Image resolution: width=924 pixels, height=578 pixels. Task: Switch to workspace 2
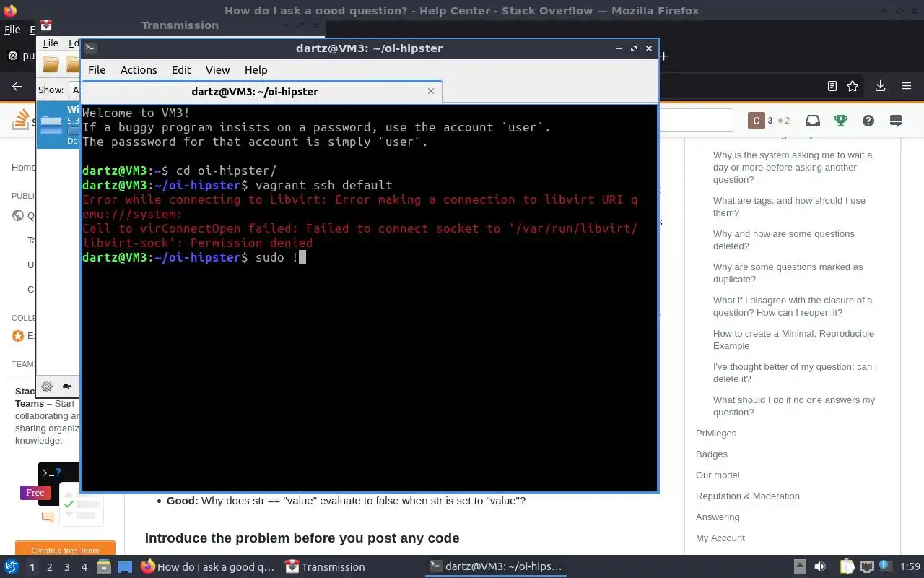pyautogui.click(x=50, y=567)
